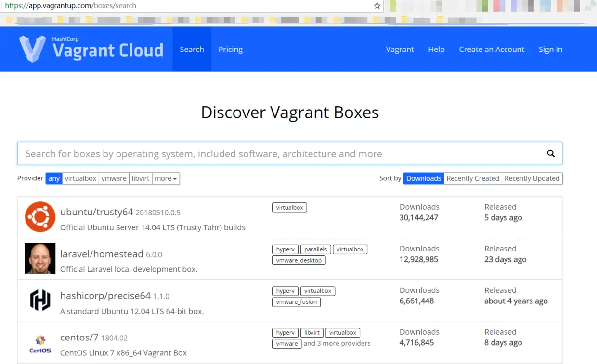The image size is (597, 364).
Task: Click vmware_fusion tag
Action: 296,302
